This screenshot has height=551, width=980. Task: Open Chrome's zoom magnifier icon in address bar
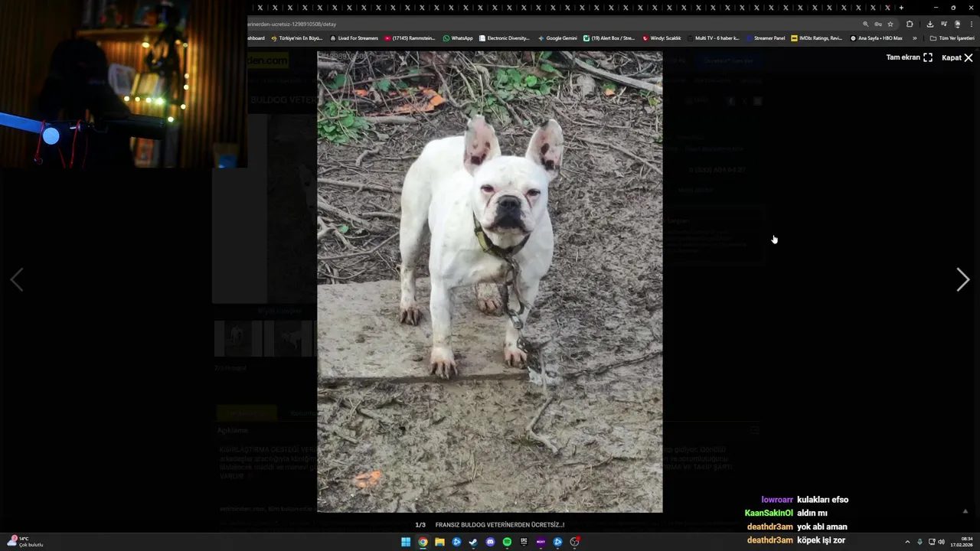[x=866, y=24]
